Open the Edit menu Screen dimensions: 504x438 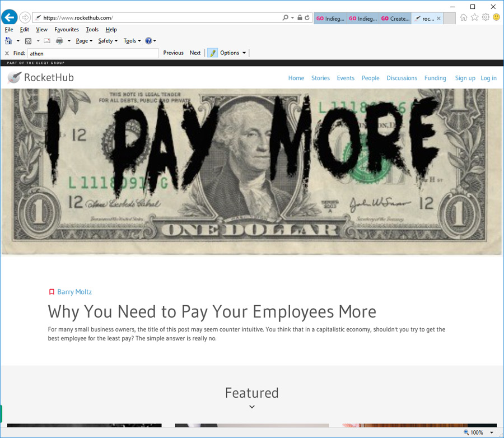click(25, 30)
